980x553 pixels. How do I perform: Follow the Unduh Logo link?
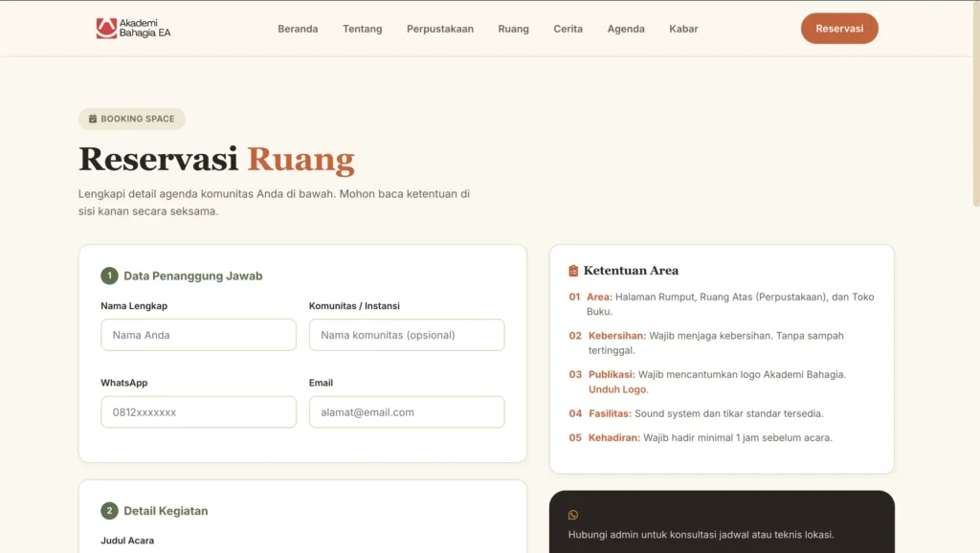(x=617, y=389)
